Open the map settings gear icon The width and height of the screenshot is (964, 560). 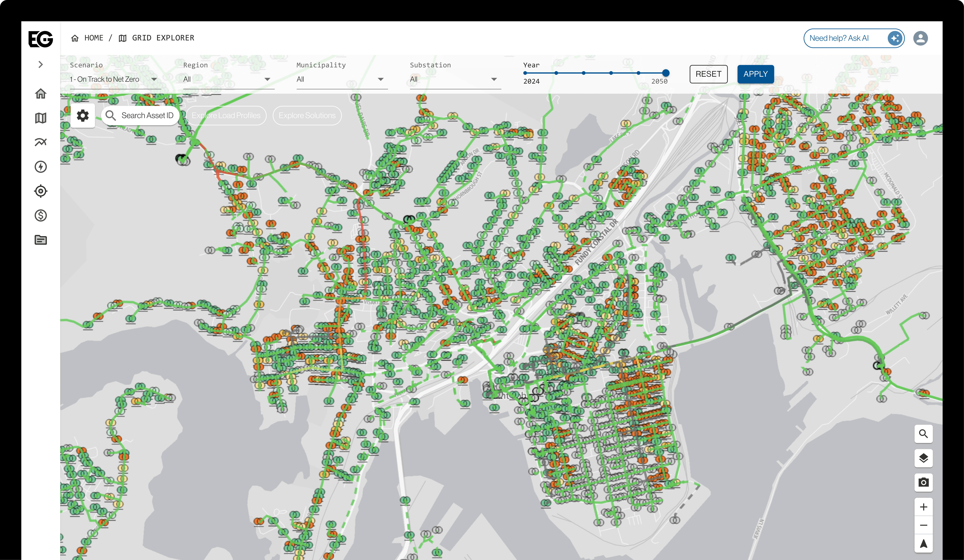[83, 115]
